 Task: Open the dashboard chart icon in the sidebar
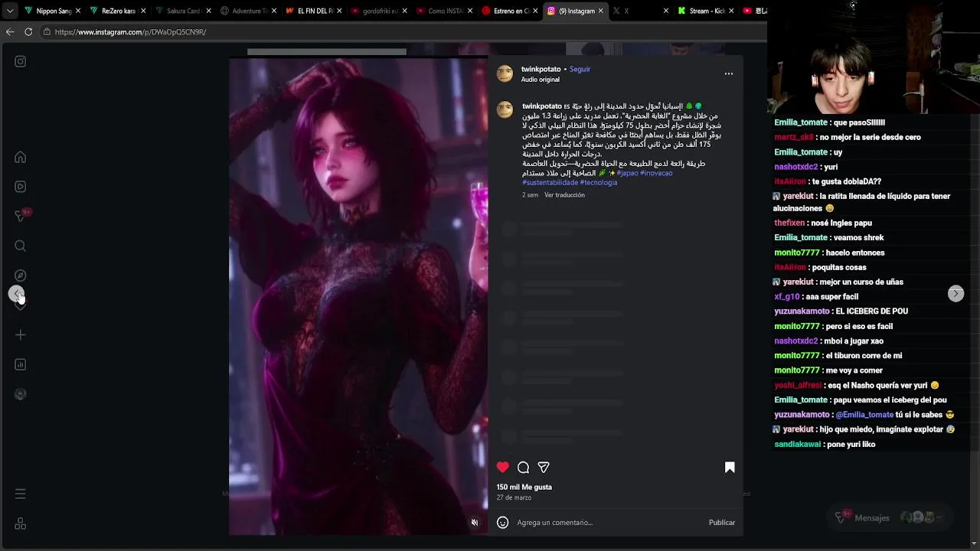coord(21,364)
